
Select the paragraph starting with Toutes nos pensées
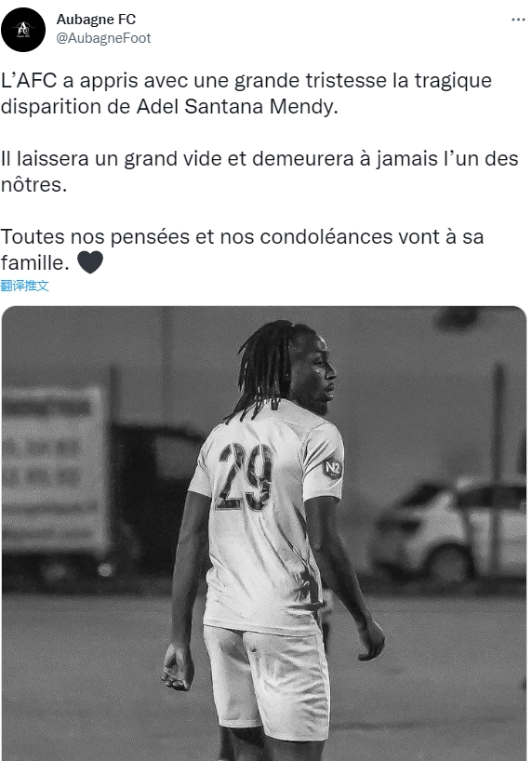242,249
